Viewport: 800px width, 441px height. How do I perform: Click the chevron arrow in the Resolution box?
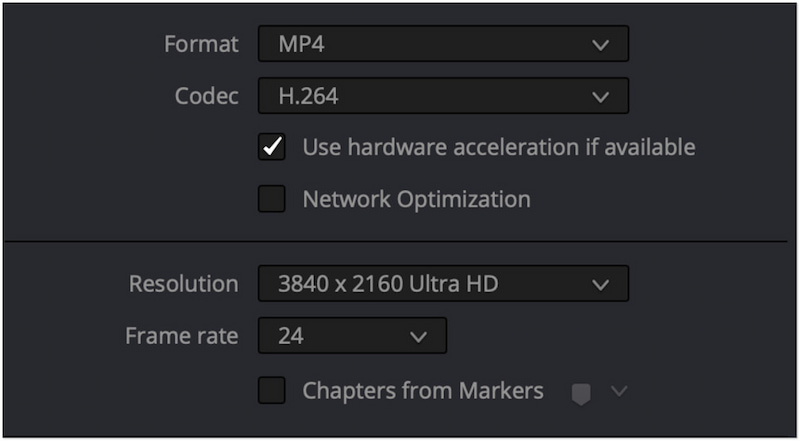pos(600,284)
